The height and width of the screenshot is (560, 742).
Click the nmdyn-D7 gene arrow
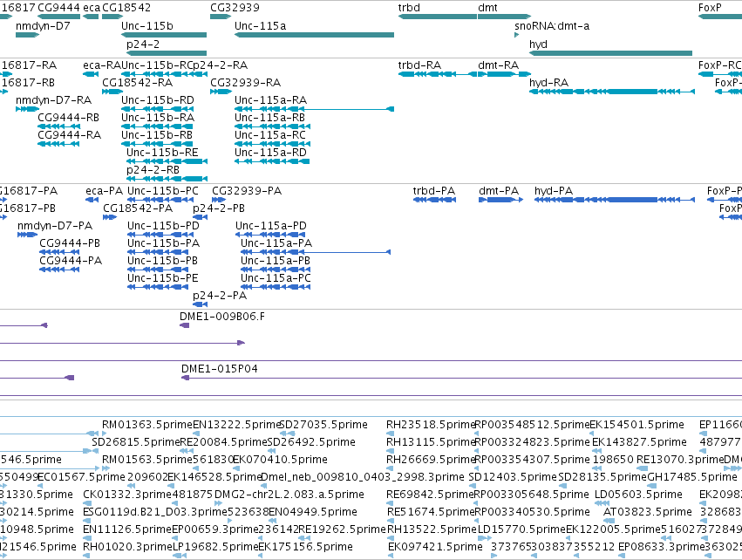[x=27, y=35]
